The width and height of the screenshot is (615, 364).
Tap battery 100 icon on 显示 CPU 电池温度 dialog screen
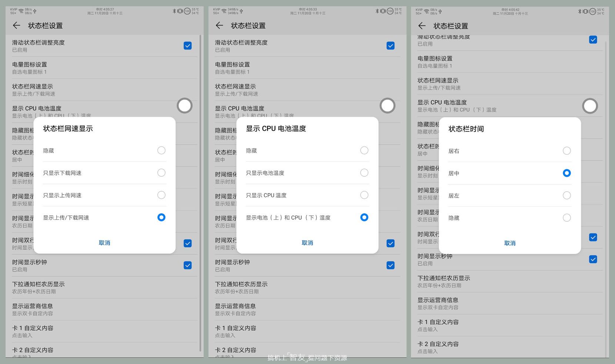point(390,11)
